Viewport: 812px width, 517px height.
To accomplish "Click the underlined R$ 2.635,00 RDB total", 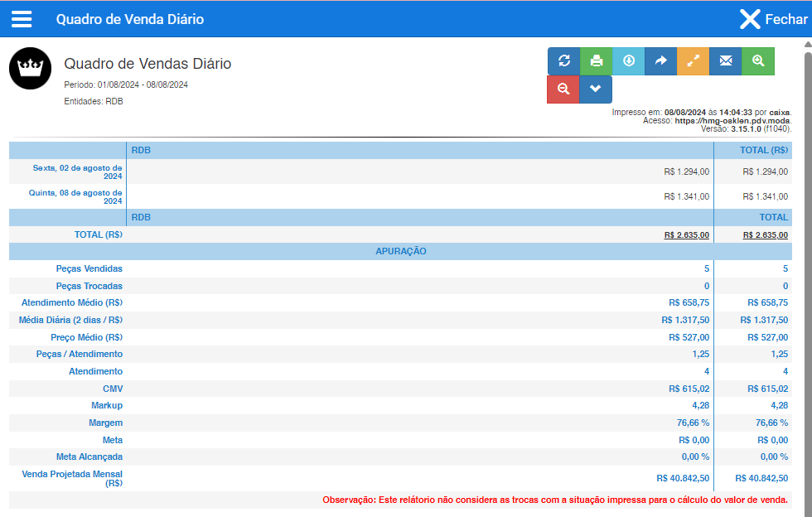I will pos(686,235).
